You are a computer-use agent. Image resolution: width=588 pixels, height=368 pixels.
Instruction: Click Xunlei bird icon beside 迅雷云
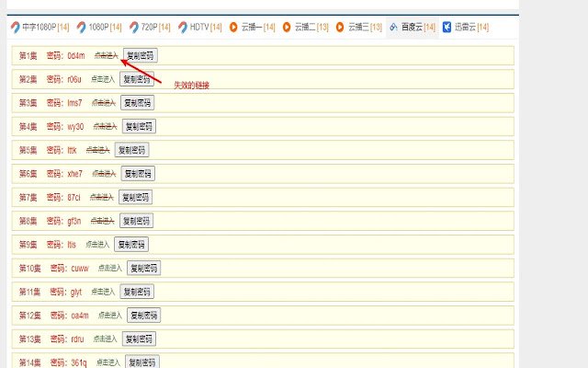(x=447, y=27)
